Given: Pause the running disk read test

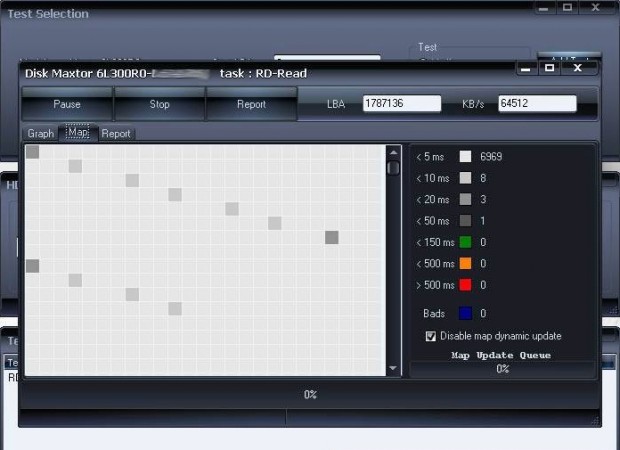Looking at the screenshot, I should point(67,104).
